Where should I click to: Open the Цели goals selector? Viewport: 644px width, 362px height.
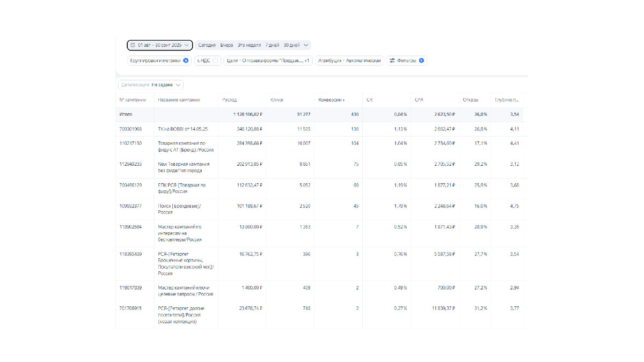268,61
